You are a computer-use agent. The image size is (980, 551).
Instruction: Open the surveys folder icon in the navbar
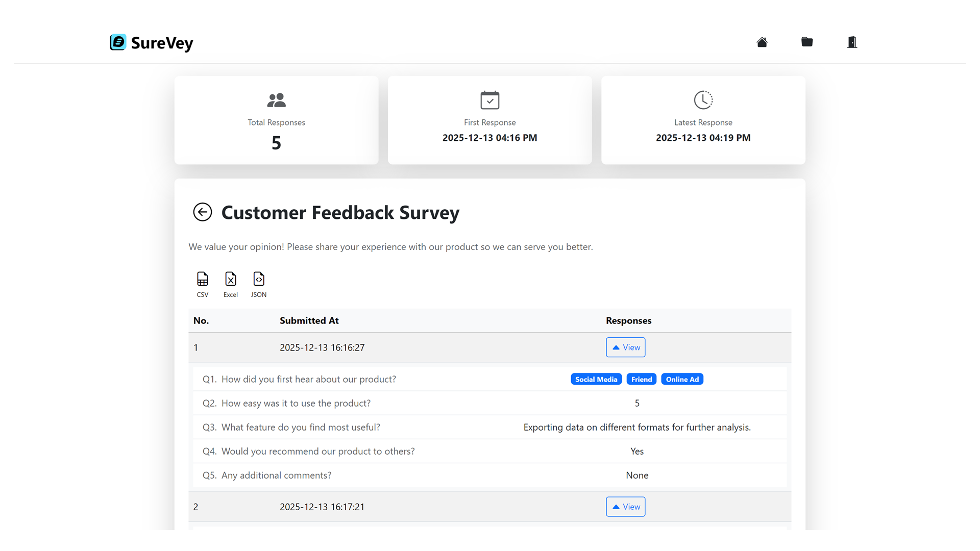(807, 42)
